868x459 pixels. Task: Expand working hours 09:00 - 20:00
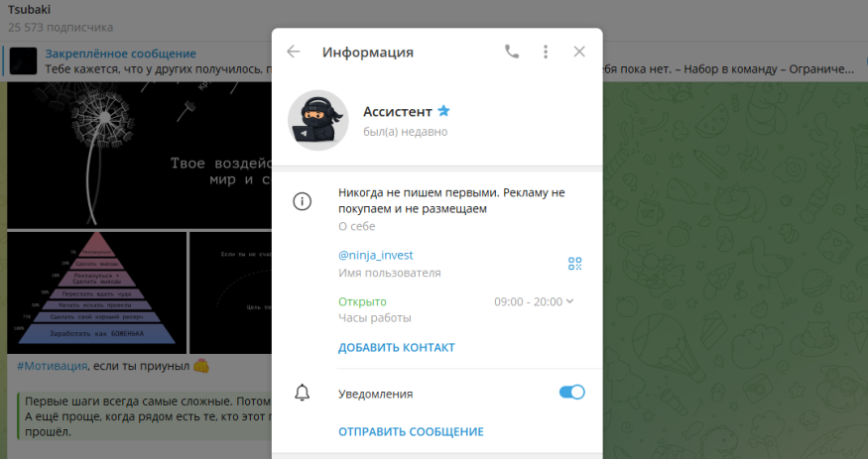(x=535, y=301)
